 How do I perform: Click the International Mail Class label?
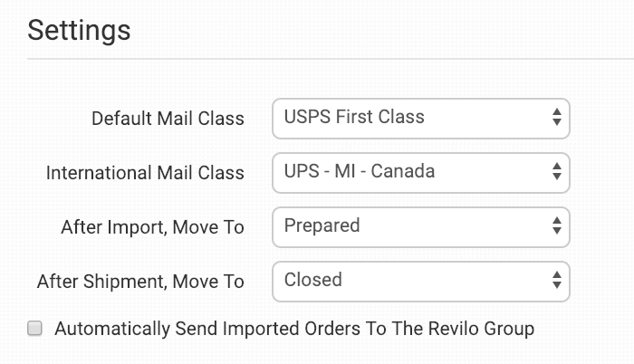tap(145, 173)
